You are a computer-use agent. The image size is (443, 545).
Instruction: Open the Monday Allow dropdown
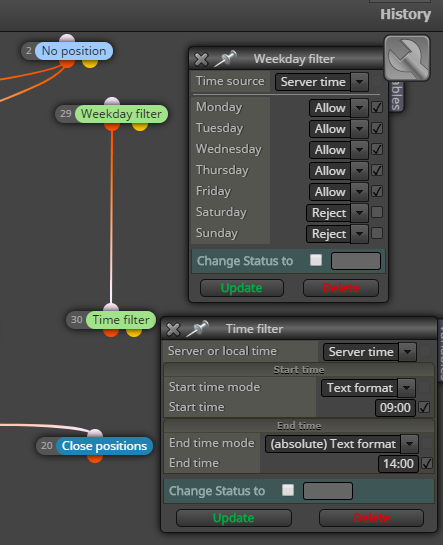[338, 108]
